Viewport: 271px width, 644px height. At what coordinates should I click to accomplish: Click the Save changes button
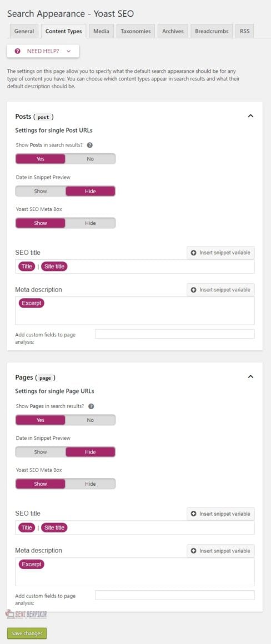(x=27, y=633)
